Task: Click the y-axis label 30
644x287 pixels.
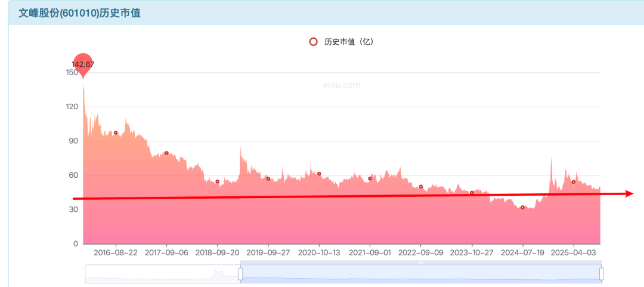Action: click(x=73, y=209)
